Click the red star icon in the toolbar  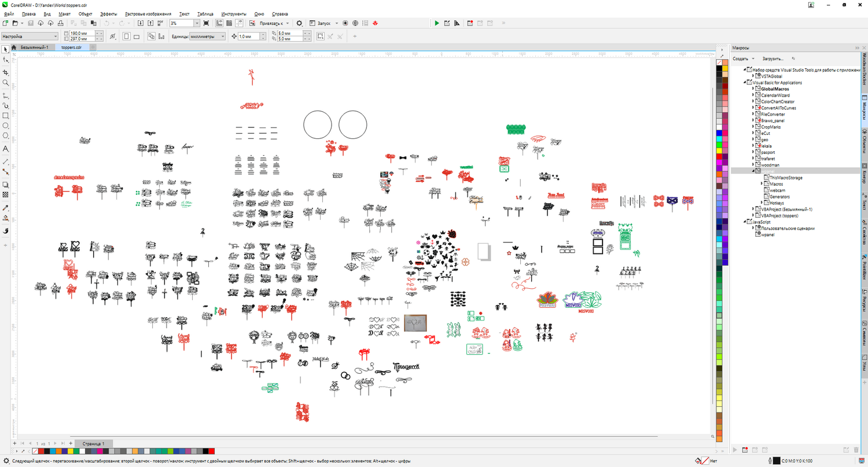click(376, 23)
